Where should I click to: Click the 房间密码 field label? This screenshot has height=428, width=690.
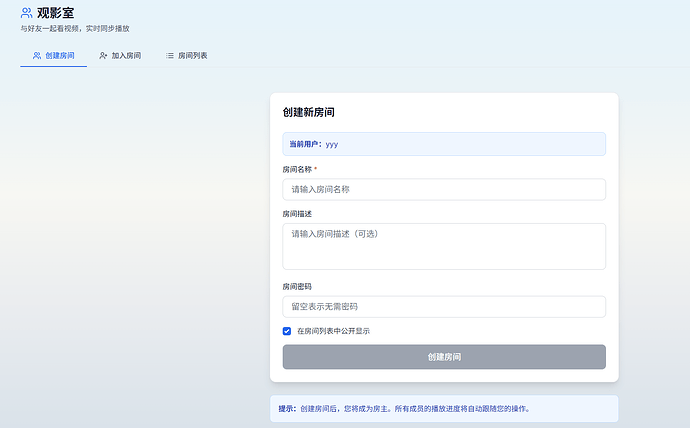coord(297,286)
